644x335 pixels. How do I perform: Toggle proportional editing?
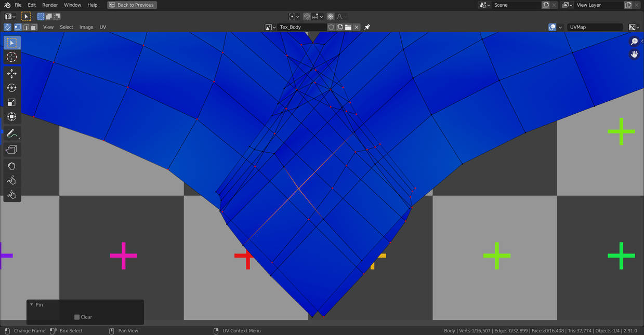[x=331, y=17]
